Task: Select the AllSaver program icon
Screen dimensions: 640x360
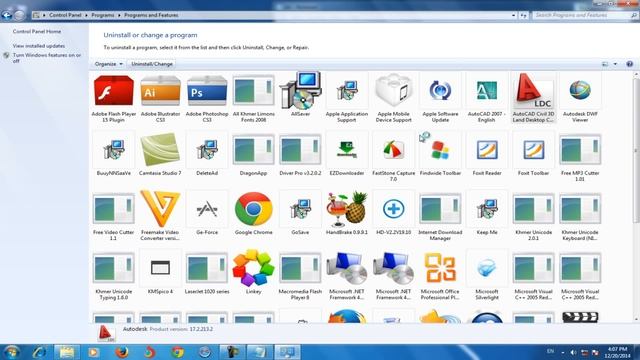Action: (x=300, y=91)
